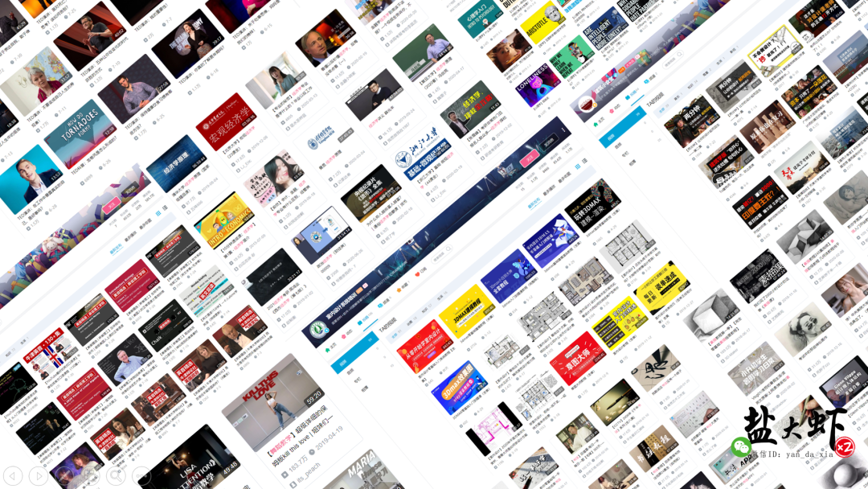Viewport: 868px width, 489px height.
Task: Click the search field in interior design channel
Action: 442,256
